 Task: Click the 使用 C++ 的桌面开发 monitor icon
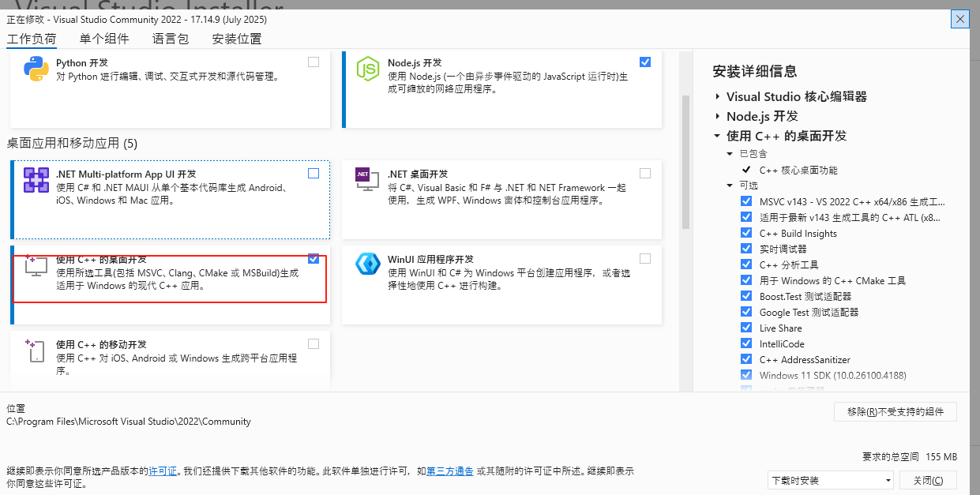point(36,267)
